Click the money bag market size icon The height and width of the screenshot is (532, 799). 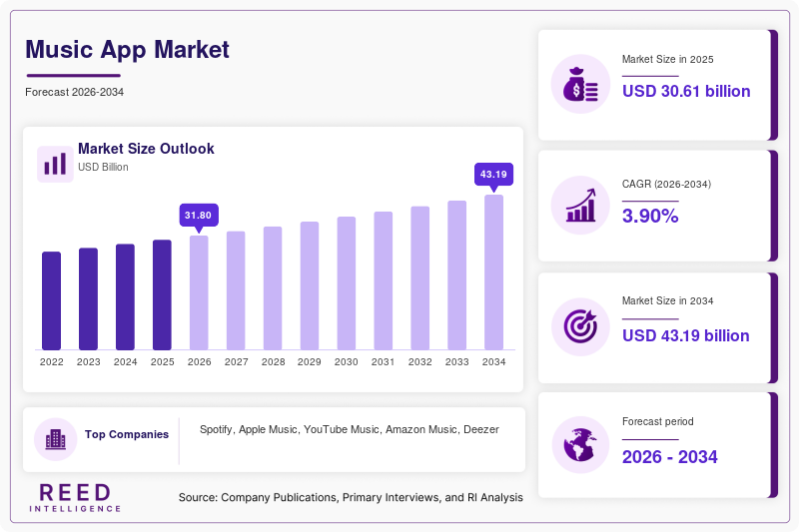[580, 84]
